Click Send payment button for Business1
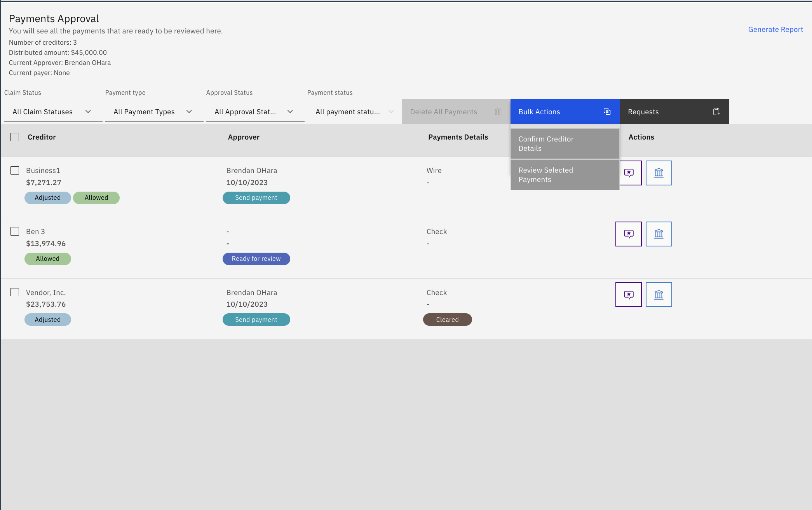 tap(256, 197)
